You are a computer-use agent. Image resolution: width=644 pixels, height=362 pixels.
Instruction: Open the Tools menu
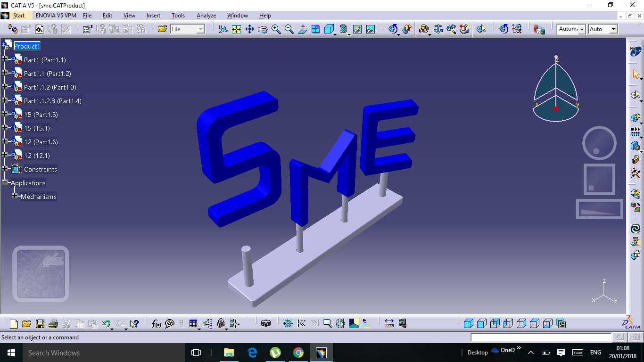(x=178, y=16)
